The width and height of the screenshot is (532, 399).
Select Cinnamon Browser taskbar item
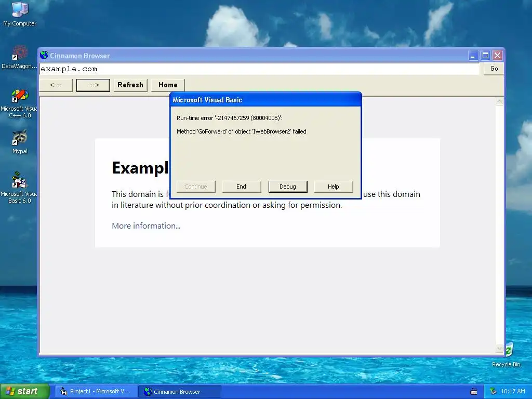coord(180,392)
